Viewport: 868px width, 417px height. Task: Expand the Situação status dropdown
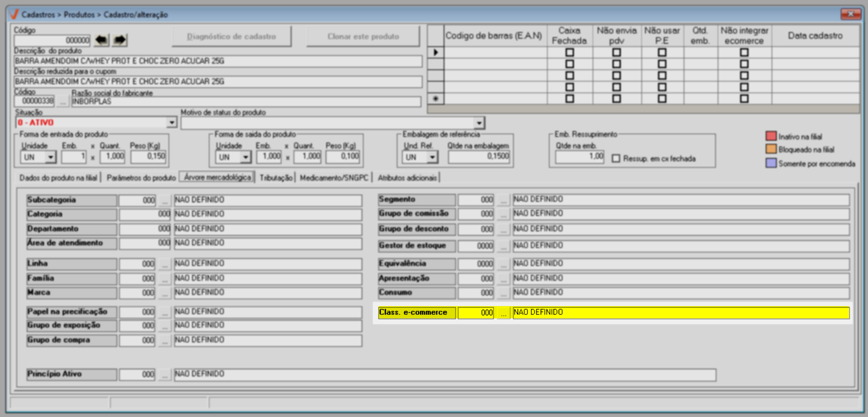click(172, 123)
